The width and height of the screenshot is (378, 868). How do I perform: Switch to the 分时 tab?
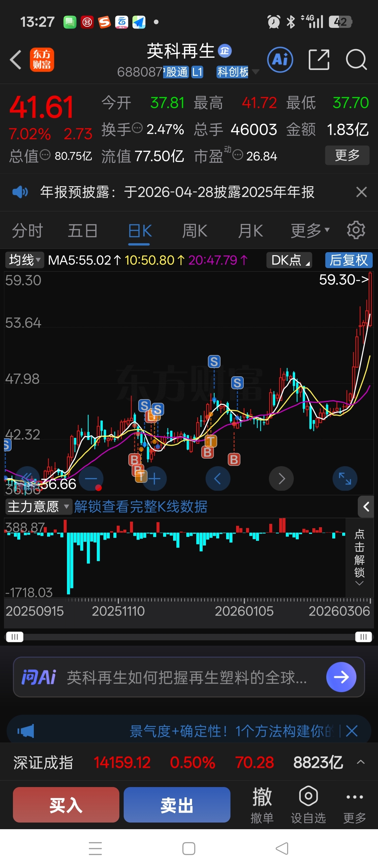click(27, 231)
